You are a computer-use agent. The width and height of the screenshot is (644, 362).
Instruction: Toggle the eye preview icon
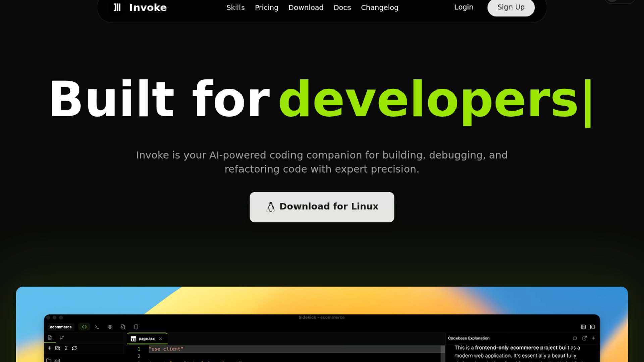(110, 327)
